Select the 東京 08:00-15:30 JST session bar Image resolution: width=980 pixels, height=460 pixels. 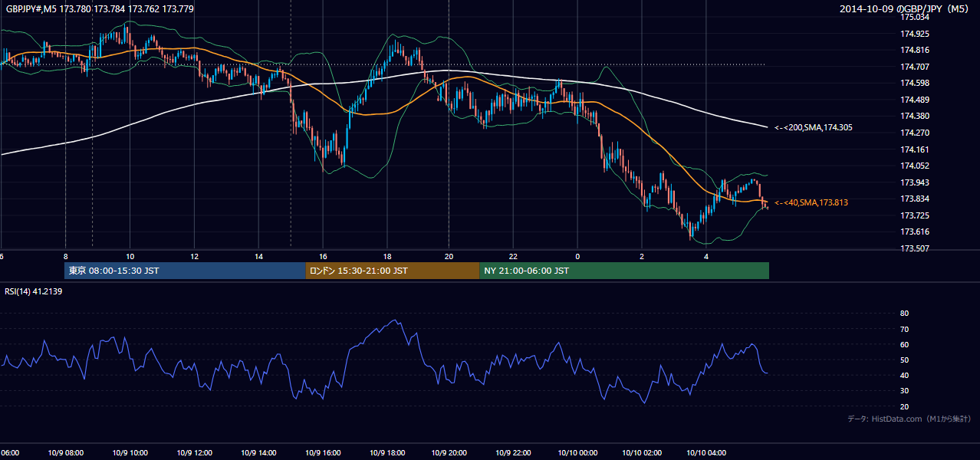click(185, 271)
